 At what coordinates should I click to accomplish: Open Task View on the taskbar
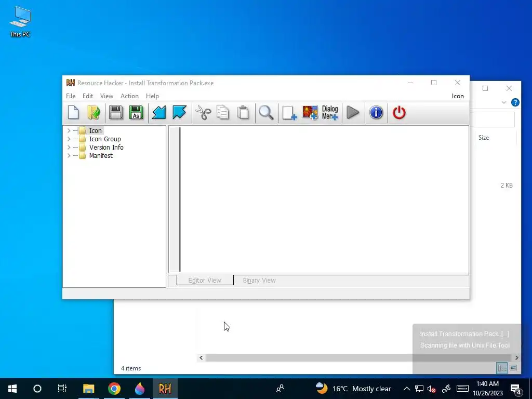coord(62,389)
